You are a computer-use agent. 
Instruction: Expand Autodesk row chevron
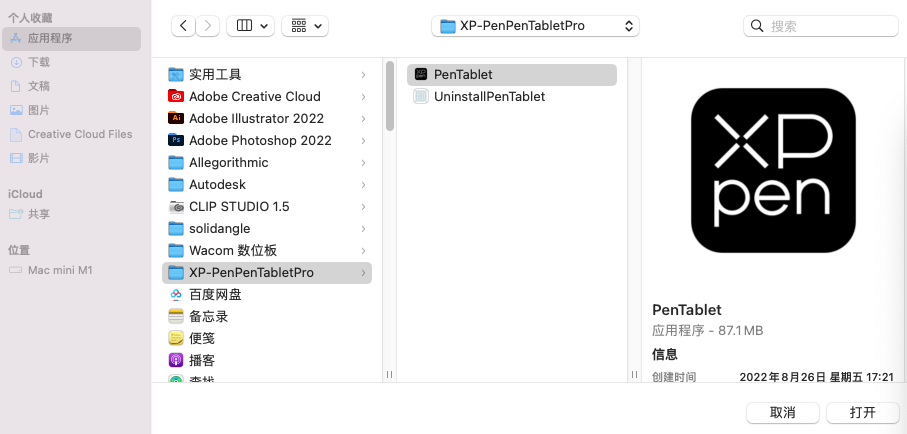pyautogui.click(x=363, y=185)
